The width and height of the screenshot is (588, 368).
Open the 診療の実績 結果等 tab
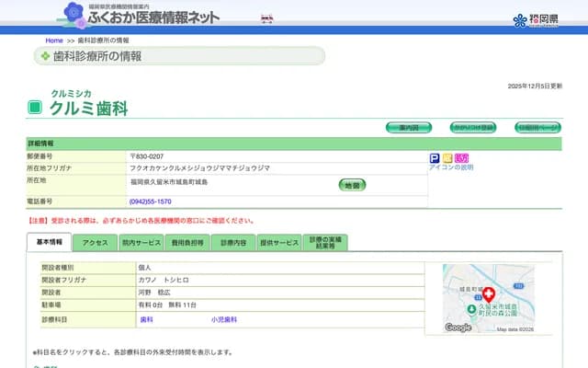coord(326,243)
